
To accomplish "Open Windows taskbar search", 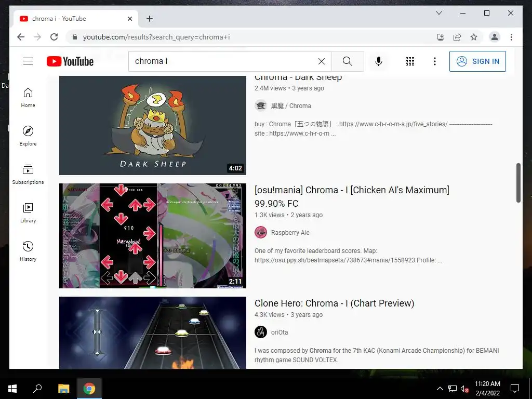I will click(x=37, y=389).
